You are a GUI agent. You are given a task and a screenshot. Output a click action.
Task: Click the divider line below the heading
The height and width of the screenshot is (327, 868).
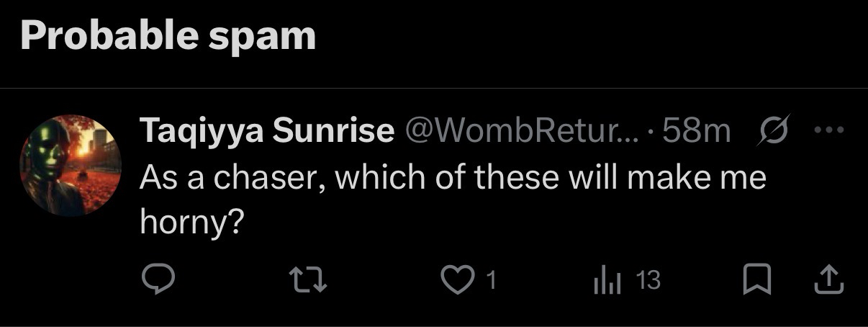pos(434,89)
